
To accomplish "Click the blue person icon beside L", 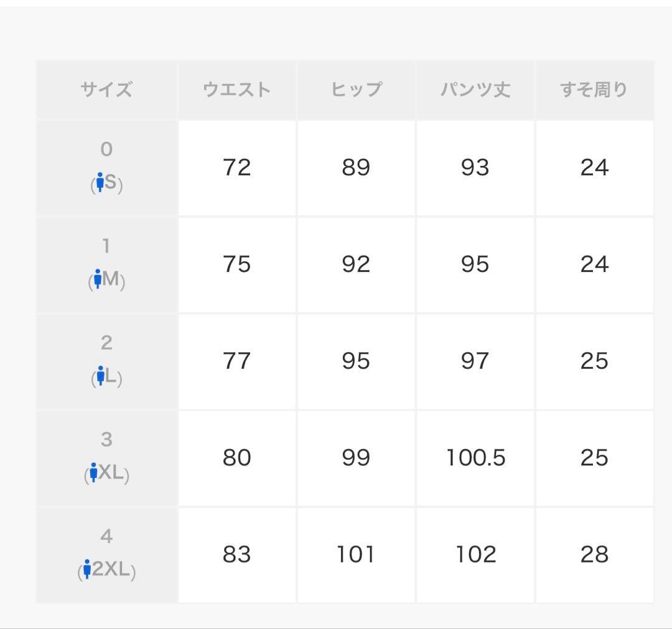I will (100, 376).
